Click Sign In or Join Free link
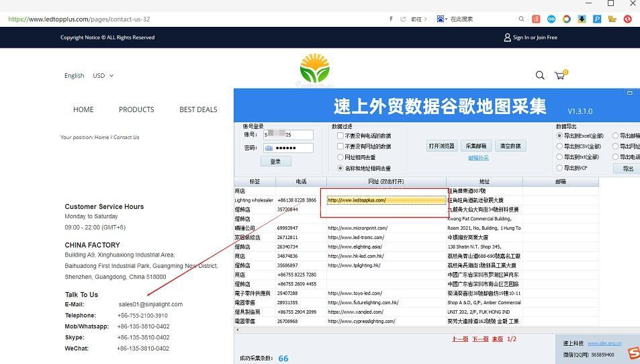 535,38
